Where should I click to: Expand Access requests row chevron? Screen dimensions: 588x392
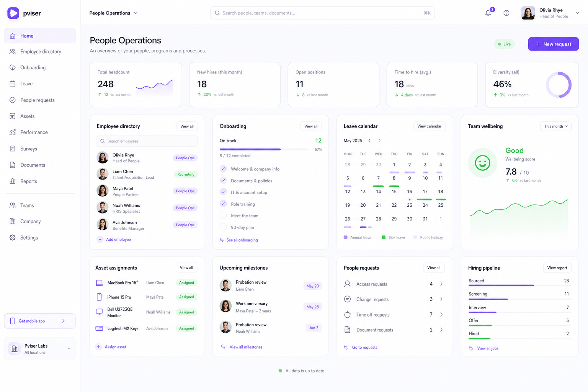click(441, 284)
